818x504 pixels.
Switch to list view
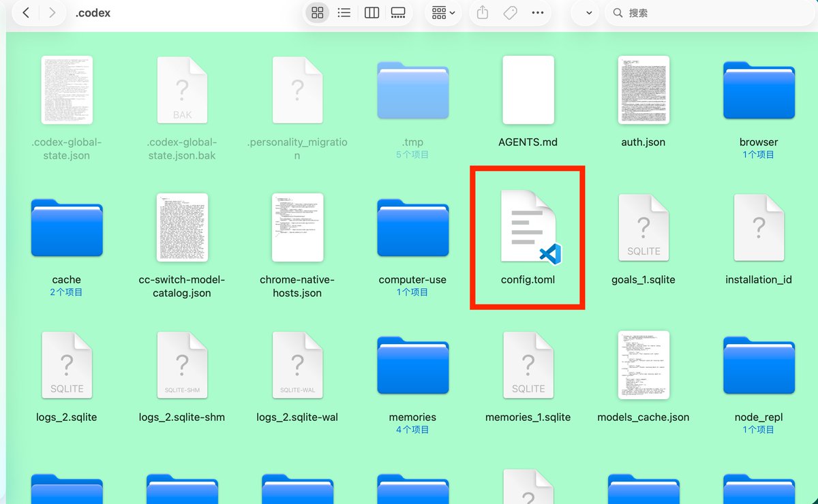(344, 12)
